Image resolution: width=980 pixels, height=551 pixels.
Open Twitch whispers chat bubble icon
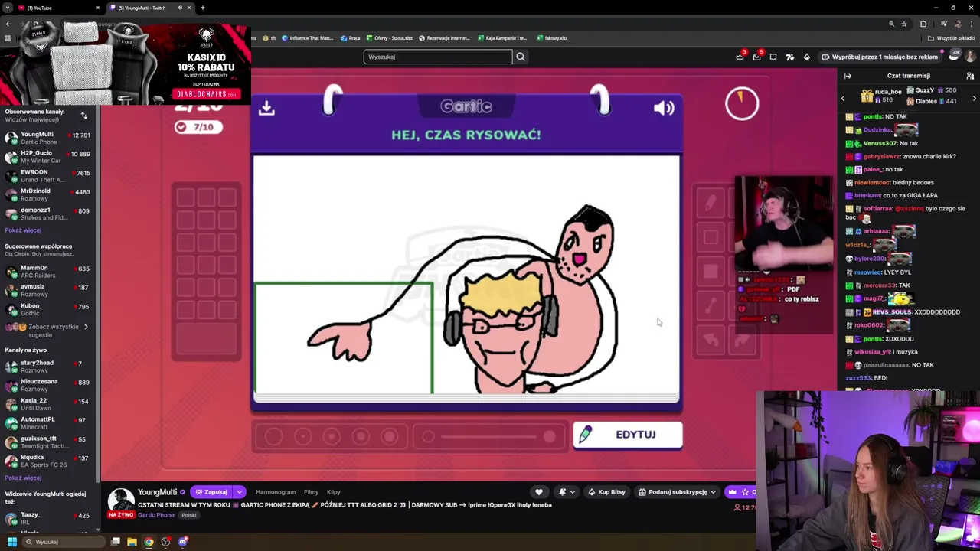click(x=773, y=57)
